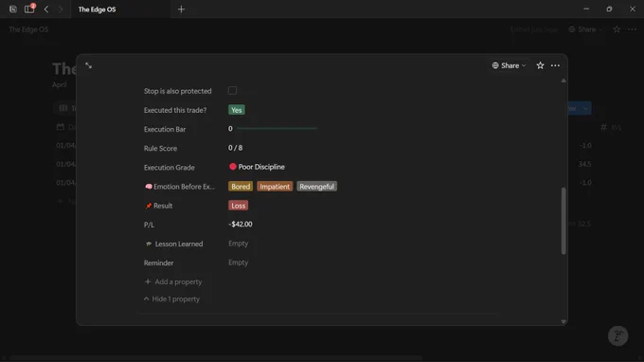Add a property to the page
Image resolution: width=644 pixels, height=362 pixels.
(x=173, y=281)
